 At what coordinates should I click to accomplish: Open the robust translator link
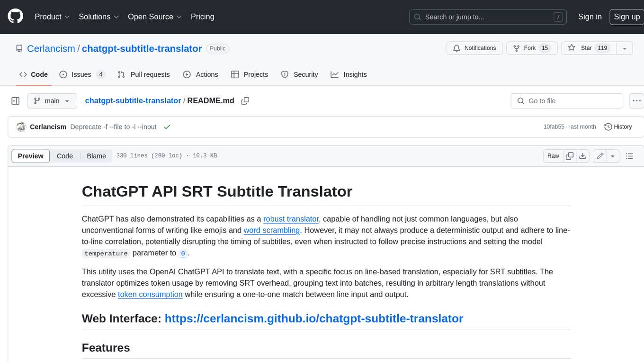point(291,219)
